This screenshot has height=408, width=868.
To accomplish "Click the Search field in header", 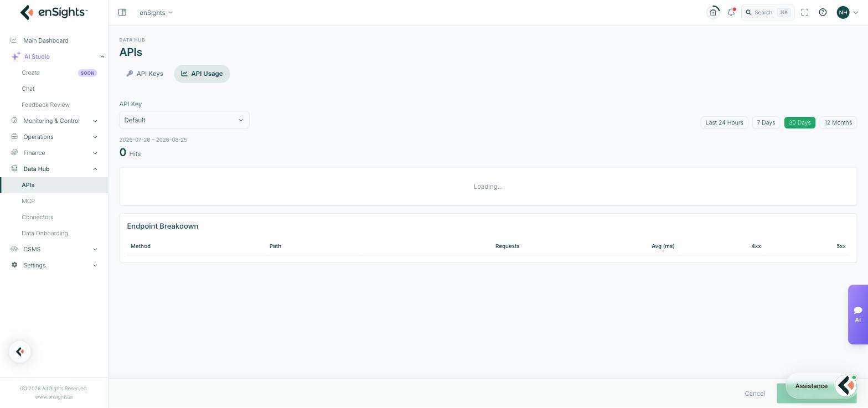I will (768, 12).
